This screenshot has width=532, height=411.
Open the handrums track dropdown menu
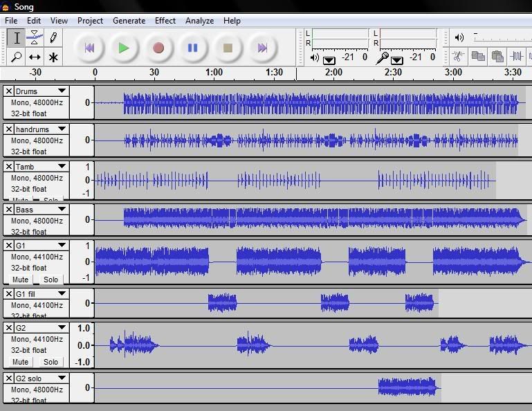[x=62, y=129]
